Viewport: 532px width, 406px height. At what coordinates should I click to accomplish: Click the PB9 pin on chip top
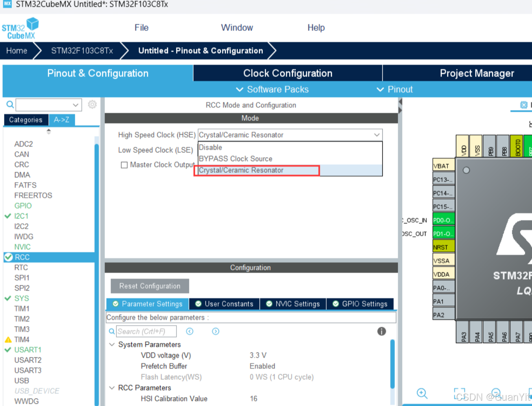(x=490, y=147)
